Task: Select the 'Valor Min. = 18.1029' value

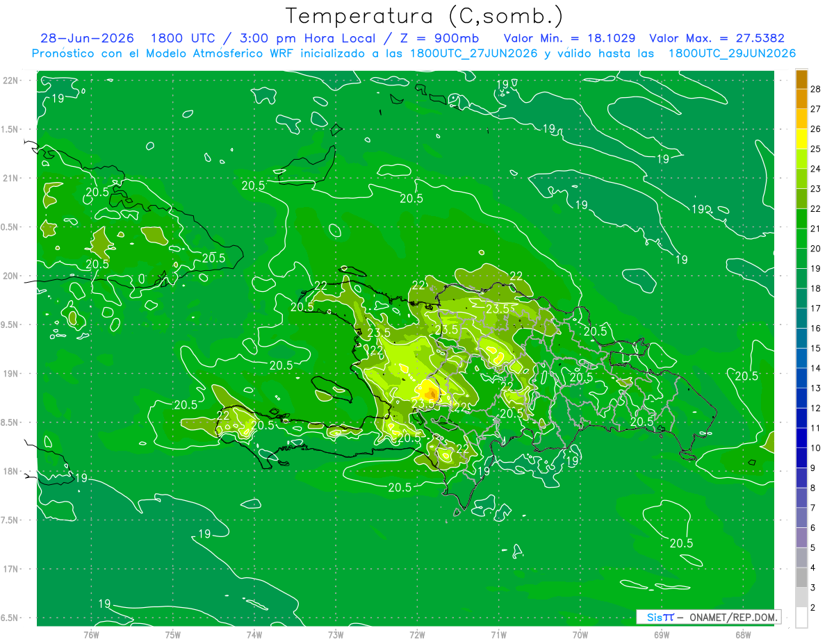Action: [569, 38]
